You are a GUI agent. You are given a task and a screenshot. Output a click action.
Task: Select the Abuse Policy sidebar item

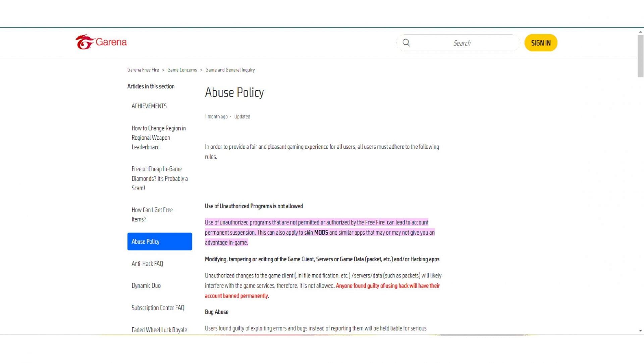(160, 242)
